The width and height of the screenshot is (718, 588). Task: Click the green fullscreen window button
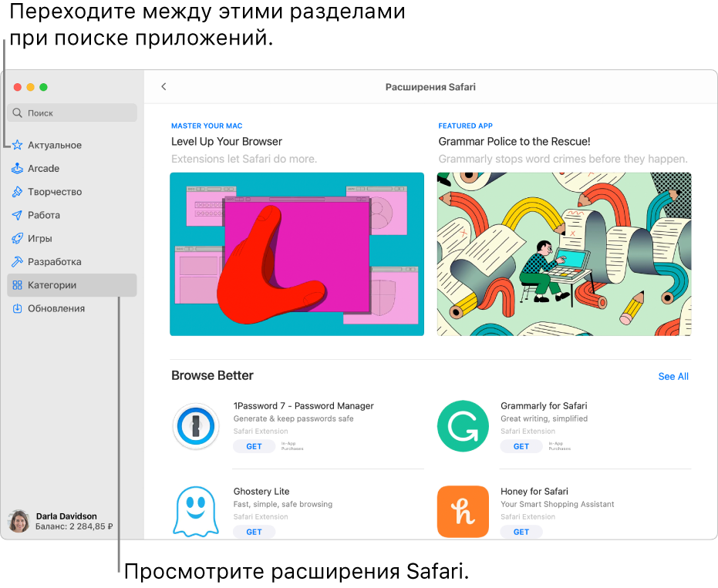coord(43,87)
